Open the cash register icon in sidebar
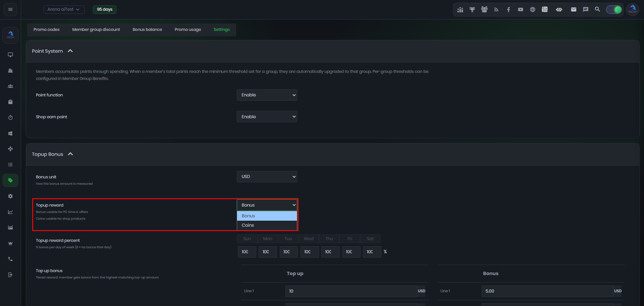 [x=10, y=71]
